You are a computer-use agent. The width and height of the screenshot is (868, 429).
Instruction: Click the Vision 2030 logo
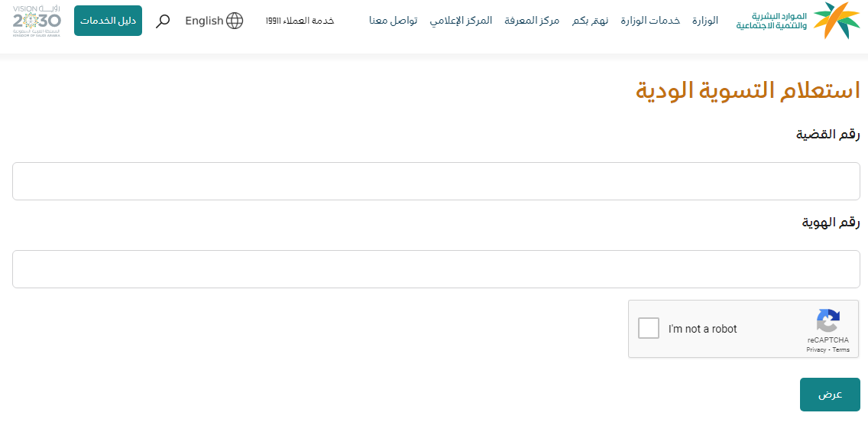[37, 21]
